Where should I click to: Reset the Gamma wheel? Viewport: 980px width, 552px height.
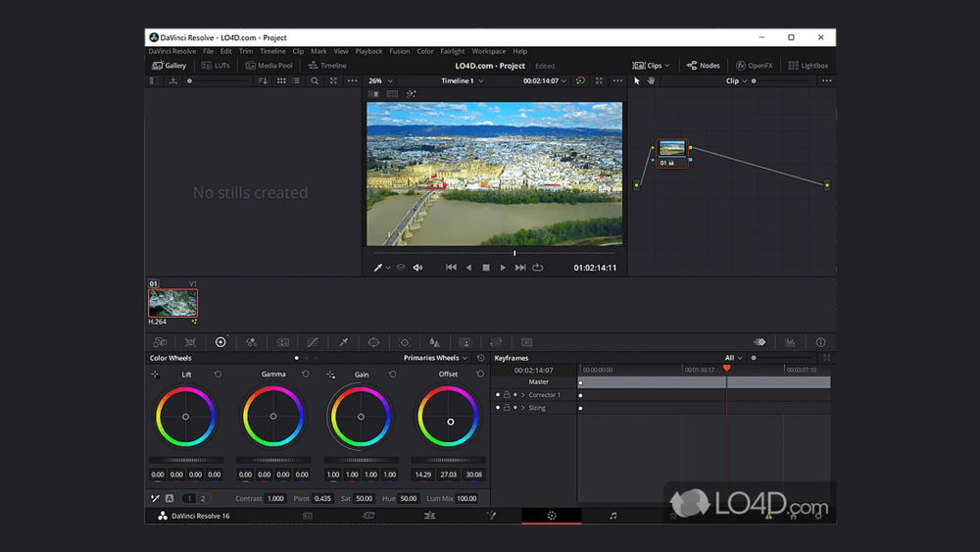[x=306, y=374]
